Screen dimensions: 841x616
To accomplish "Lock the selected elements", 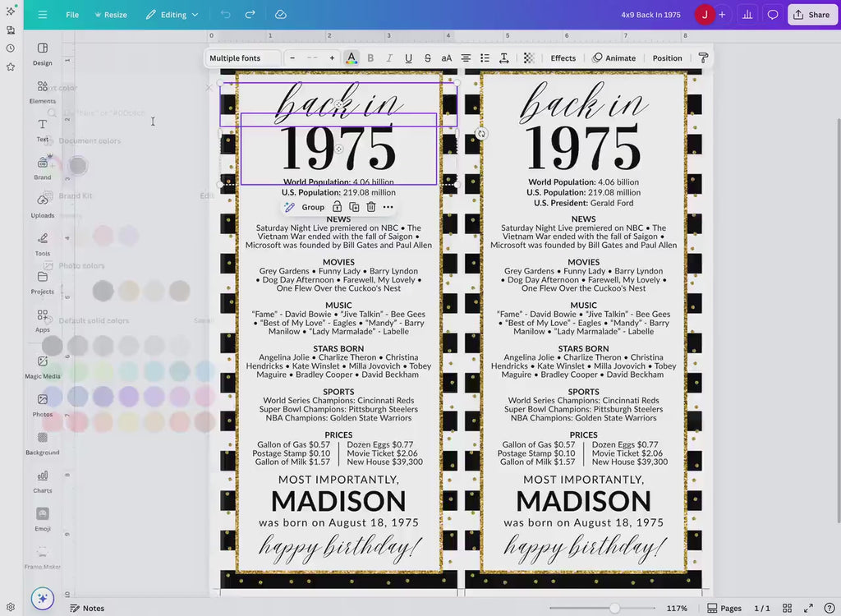I will click(x=337, y=207).
